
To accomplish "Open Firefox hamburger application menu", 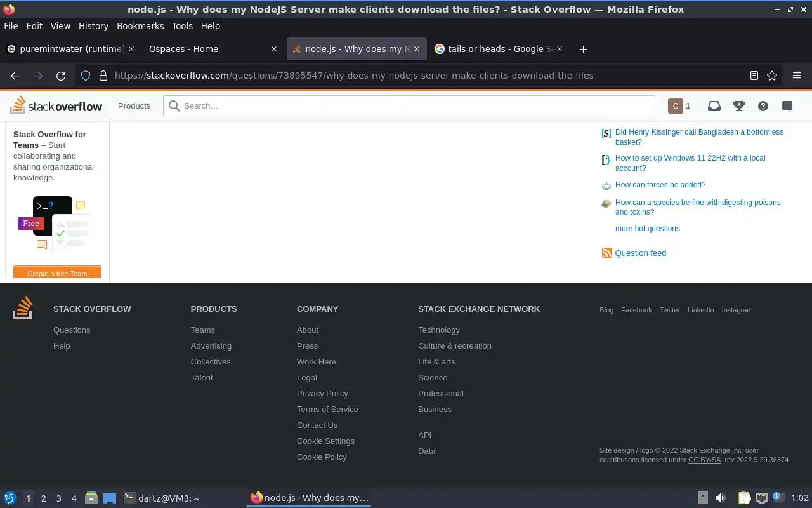I will click(x=797, y=76).
